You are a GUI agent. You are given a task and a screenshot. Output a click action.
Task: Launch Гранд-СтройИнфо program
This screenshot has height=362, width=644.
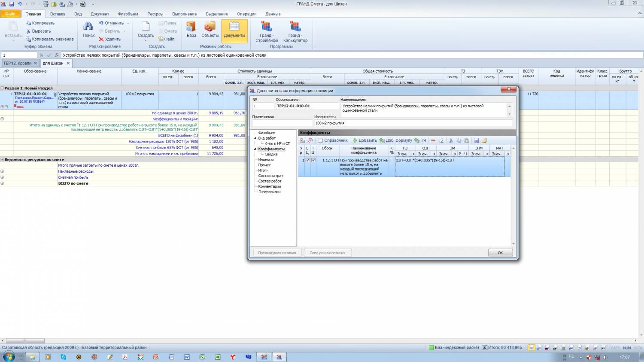(x=267, y=31)
